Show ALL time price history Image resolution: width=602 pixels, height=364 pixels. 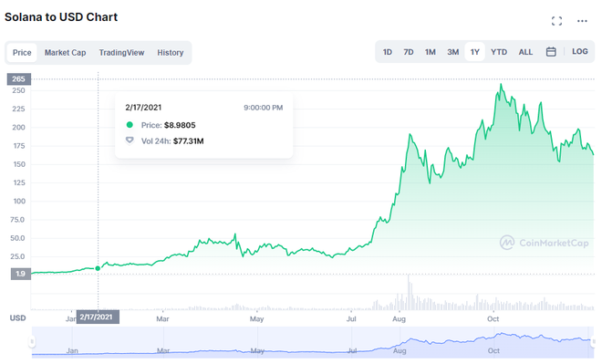[525, 52]
